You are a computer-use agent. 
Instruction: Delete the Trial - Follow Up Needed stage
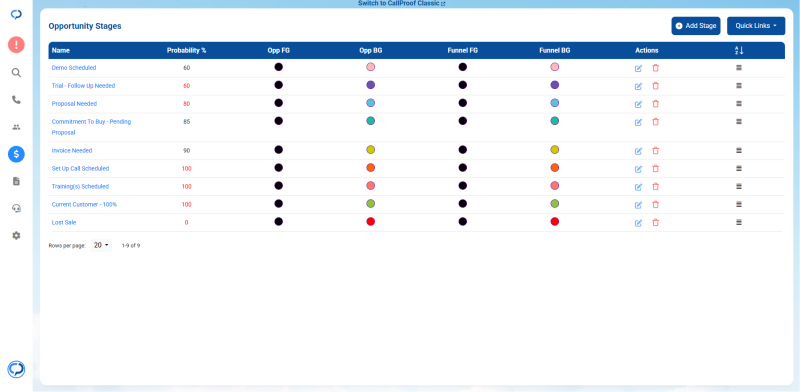click(656, 86)
